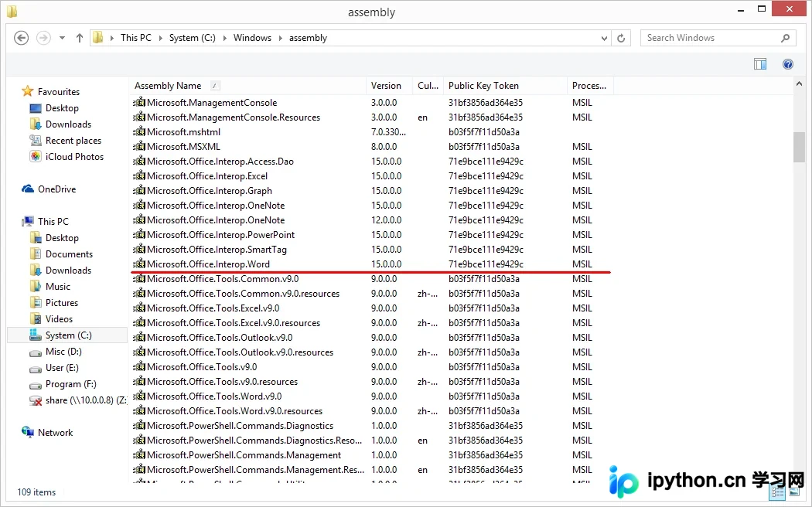
Task: Open Recent places in sidebar
Action: (x=73, y=141)
